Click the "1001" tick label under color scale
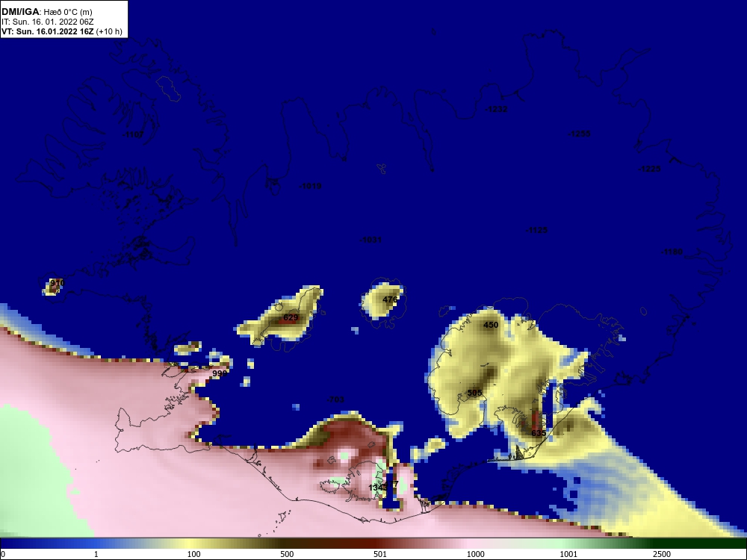 pyautogui.click(x=568, y=555)
